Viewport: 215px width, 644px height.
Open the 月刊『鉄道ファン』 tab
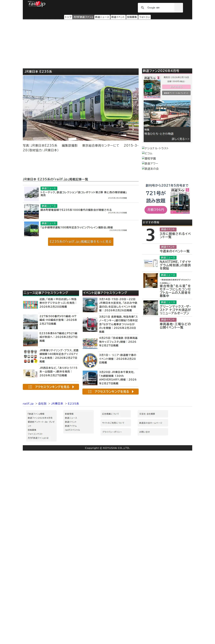tap(83, 17)
